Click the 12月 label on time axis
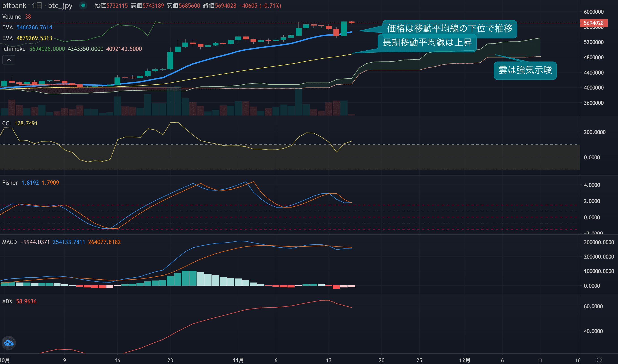The width and height of the screenshot is (618, 364). tap(465, 360)
